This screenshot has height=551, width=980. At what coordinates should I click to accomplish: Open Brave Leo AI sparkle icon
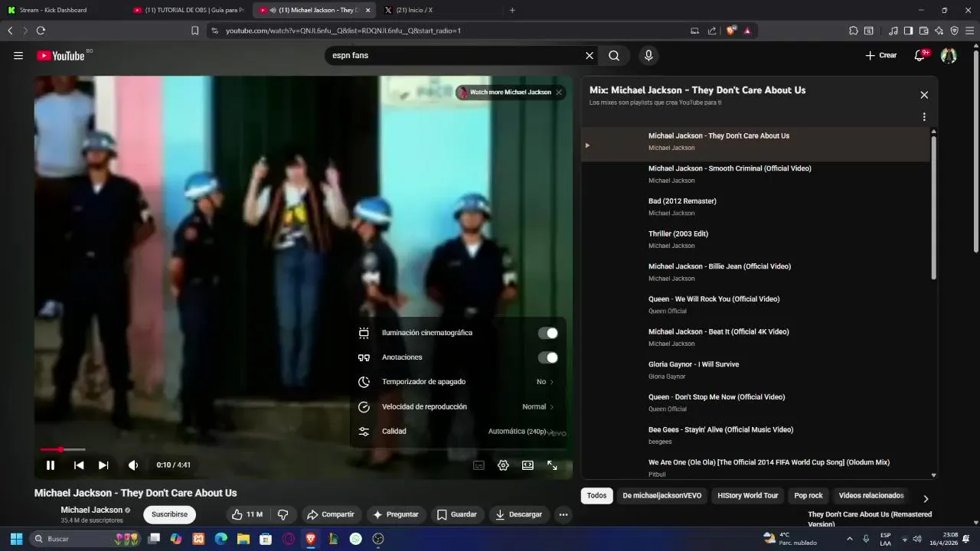(x=939, y=31)
